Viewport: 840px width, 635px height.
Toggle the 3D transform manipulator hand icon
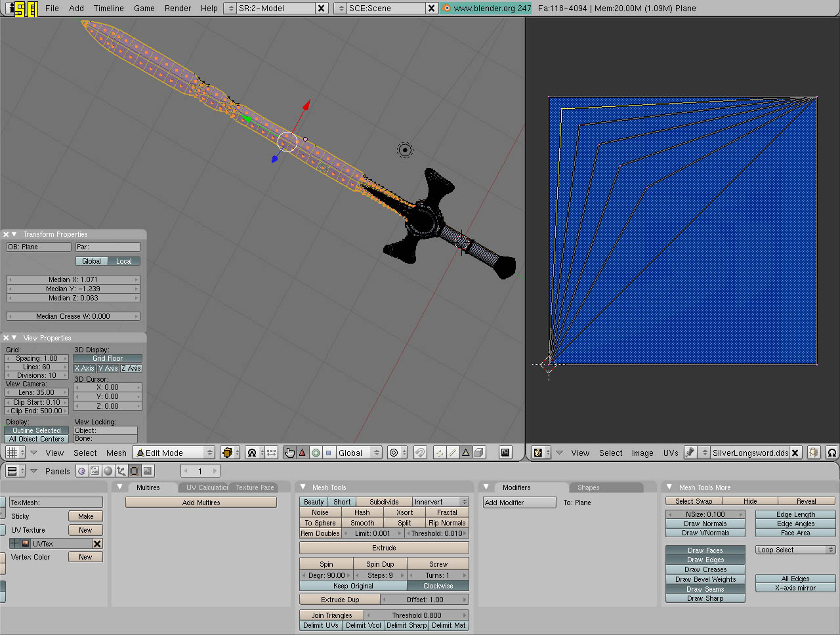click(289, 453)
